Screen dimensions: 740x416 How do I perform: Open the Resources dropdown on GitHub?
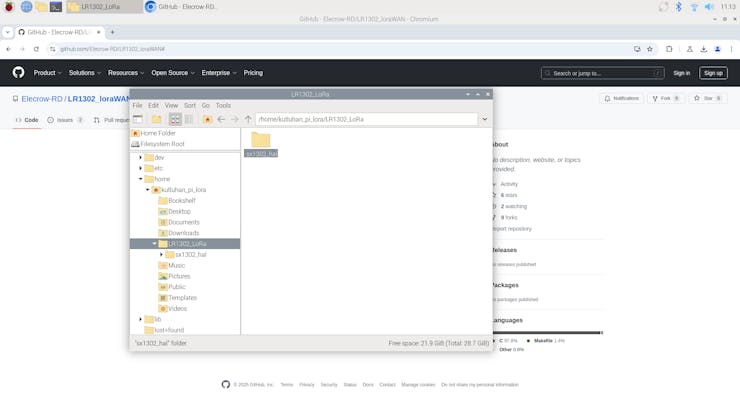[126, 73]
